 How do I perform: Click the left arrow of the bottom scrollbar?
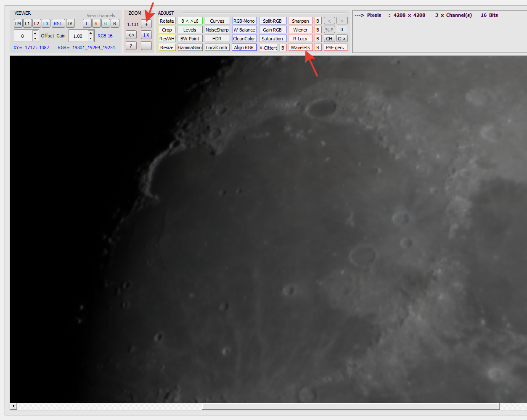[13, 406]
